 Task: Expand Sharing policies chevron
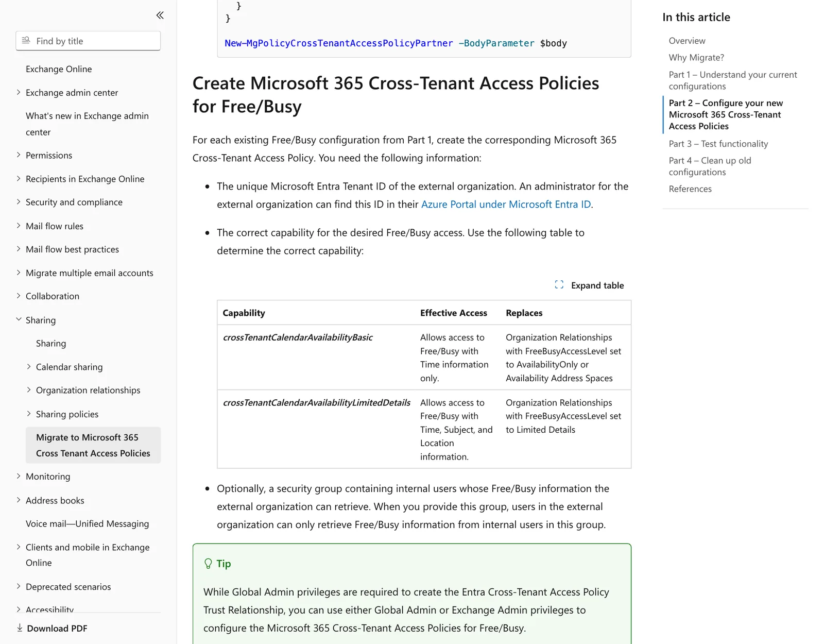[x=29, y=413]
